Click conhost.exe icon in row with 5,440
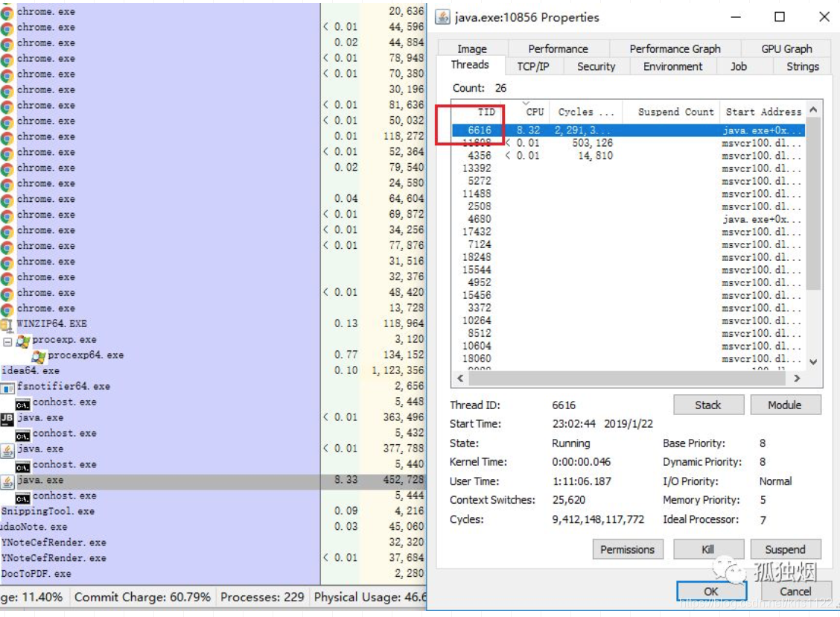This screenshot has height=617, width=840. 22,466
